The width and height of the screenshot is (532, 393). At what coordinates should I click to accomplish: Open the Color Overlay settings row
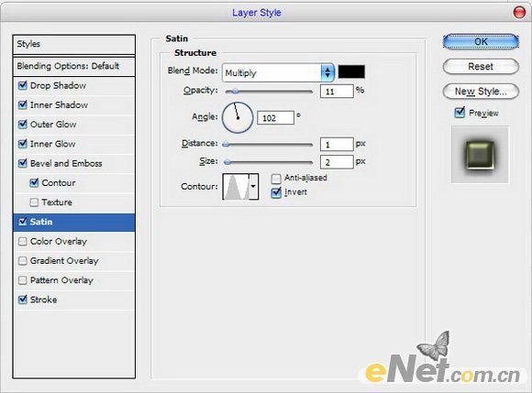pyautogui.click(x=74, y=241)
